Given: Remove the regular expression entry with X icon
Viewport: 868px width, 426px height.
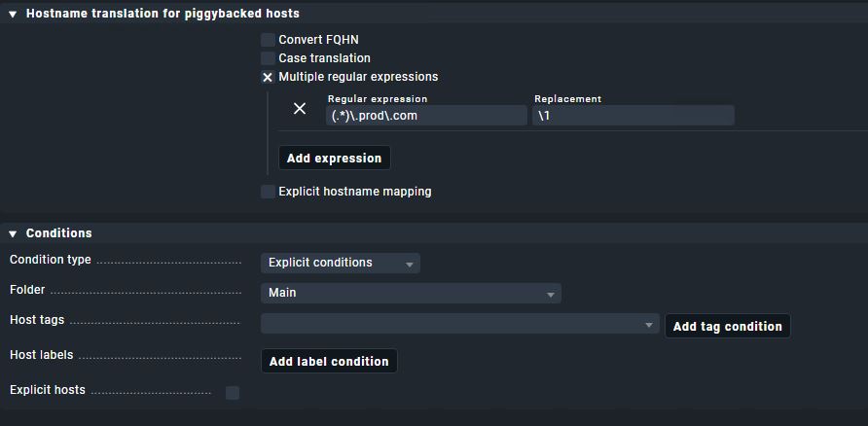Looking at the screenshot, I should tap(300, 109).
